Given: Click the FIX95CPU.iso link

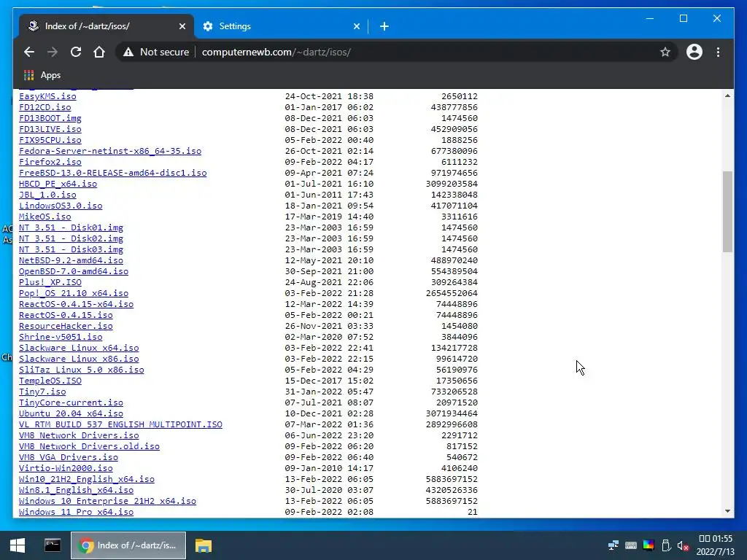Looking at the screenshot, I should 50,140.
